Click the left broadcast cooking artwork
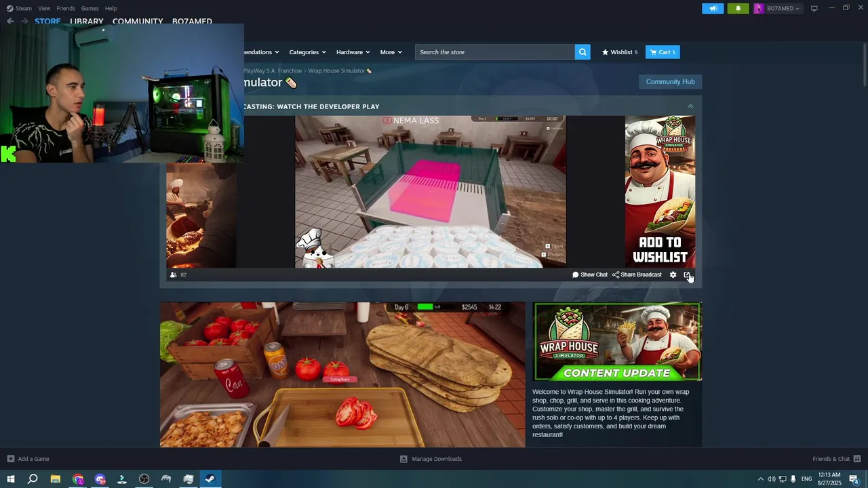Screen dimensions: 868x488 [x=201, y=216]
